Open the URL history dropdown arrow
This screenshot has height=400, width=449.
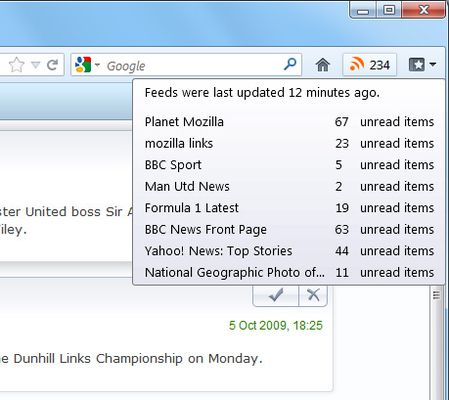35,65
